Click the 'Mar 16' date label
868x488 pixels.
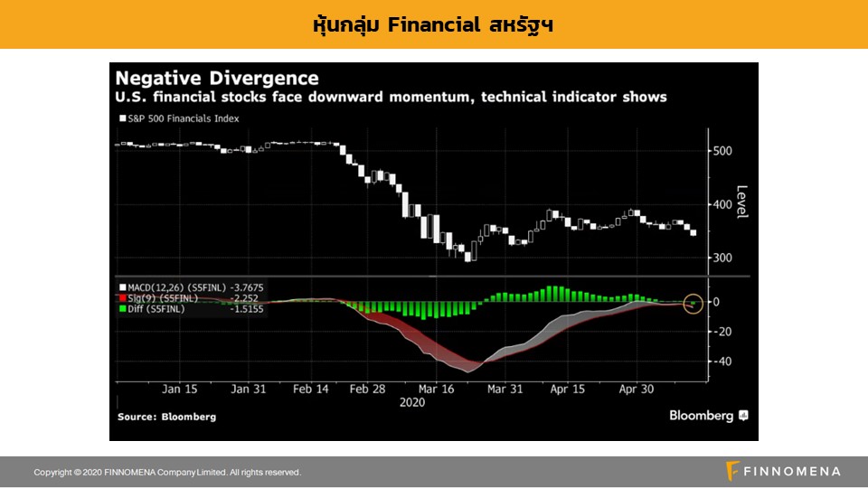pos(437,389)
